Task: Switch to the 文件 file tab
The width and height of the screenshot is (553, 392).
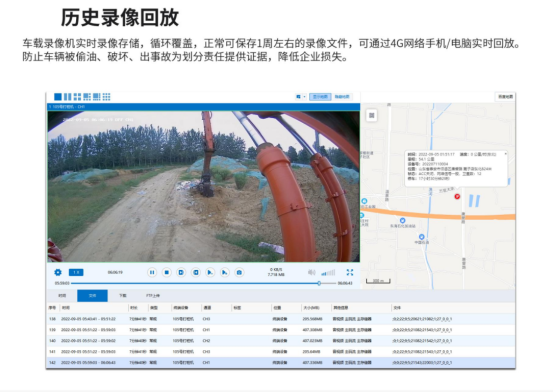Action: [92, 296]
